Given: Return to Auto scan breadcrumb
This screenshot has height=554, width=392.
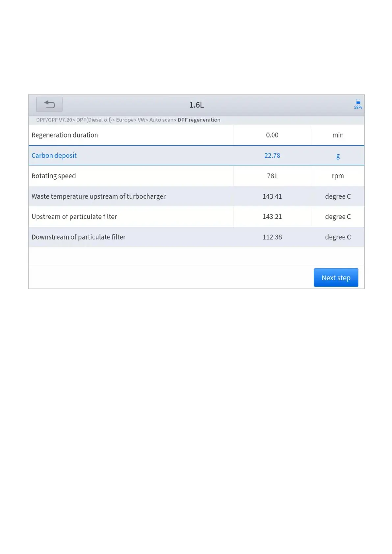Looking at the screenshot, I should 161,120.
